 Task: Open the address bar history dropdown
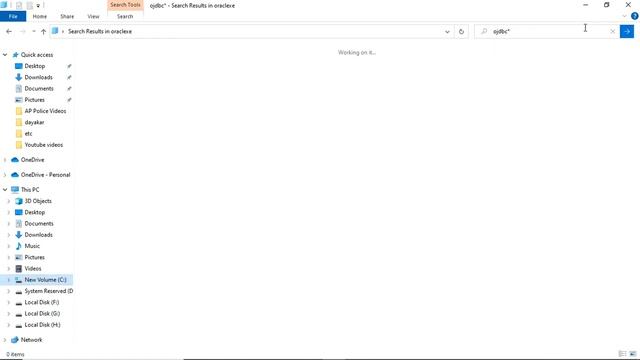pos(447,31)
